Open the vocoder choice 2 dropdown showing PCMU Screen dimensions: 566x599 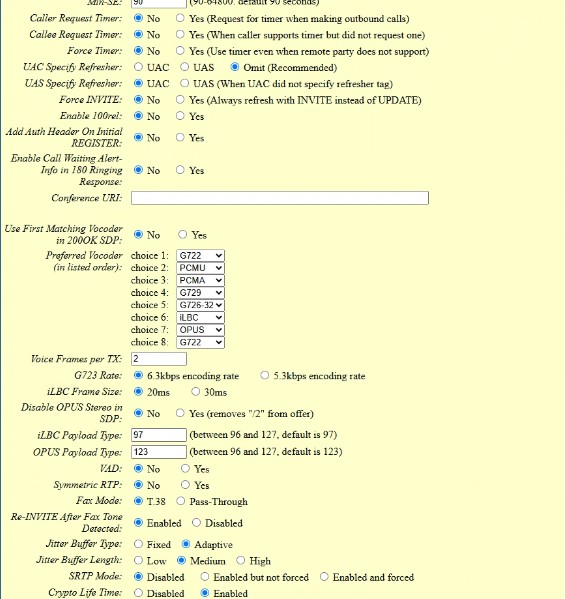(x=201, y=268)
